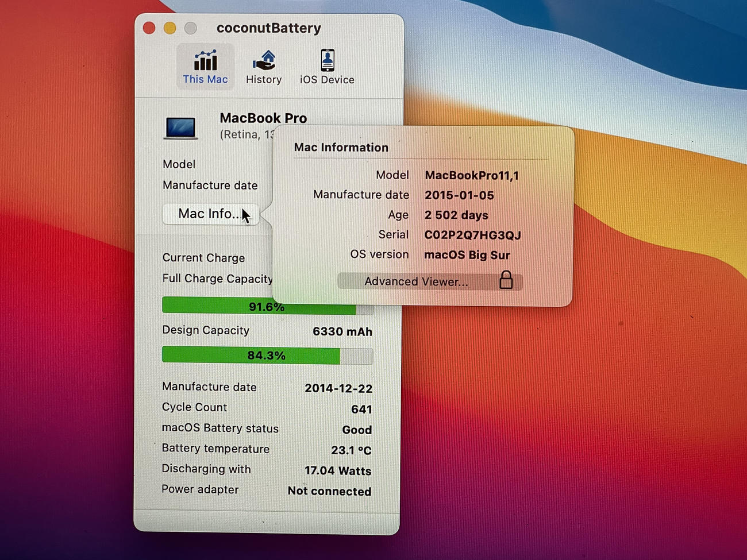Click the gray zoom window button
The height and width of the screenshot is (560, 747).
coord(191,28)
